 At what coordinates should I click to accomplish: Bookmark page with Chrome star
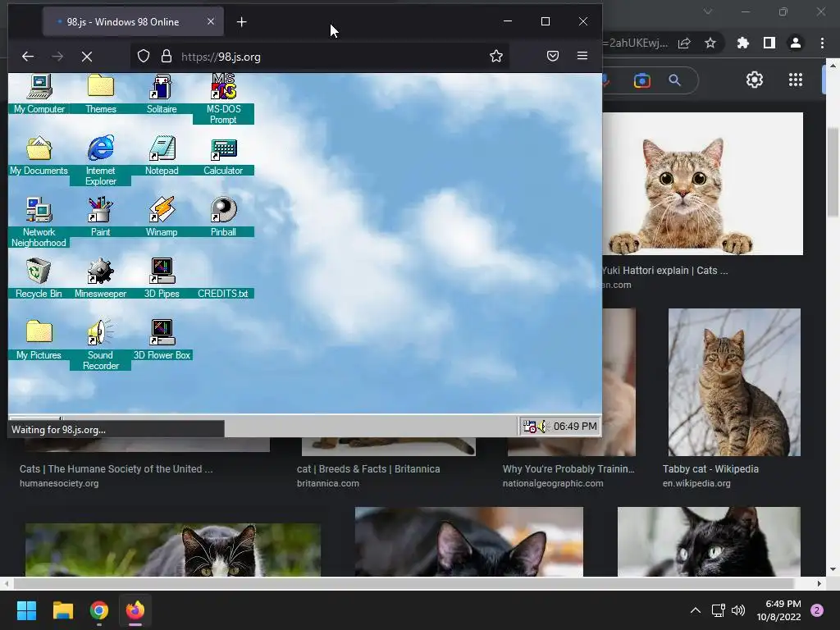pyautogui.click(x=710, y=43)
